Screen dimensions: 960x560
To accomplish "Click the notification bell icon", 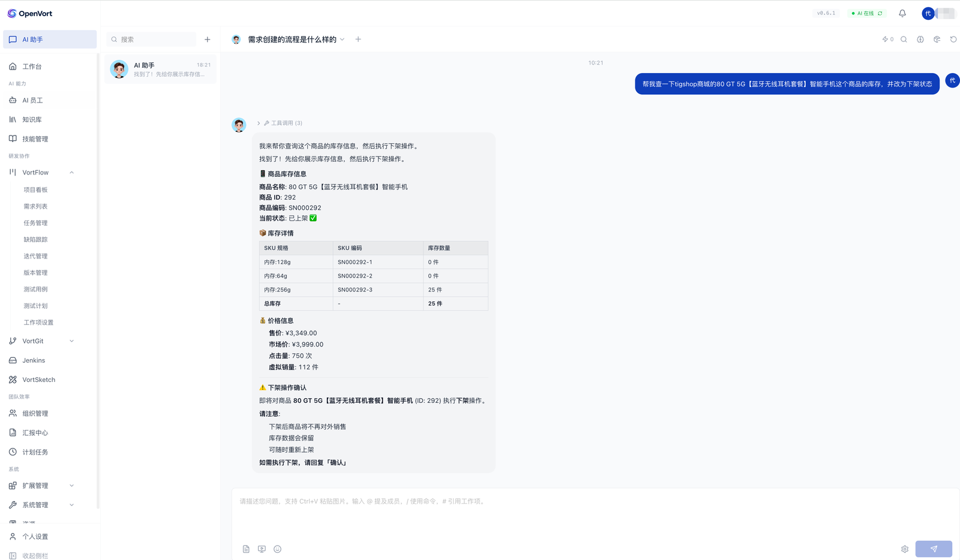I will (x=902, y=13).
